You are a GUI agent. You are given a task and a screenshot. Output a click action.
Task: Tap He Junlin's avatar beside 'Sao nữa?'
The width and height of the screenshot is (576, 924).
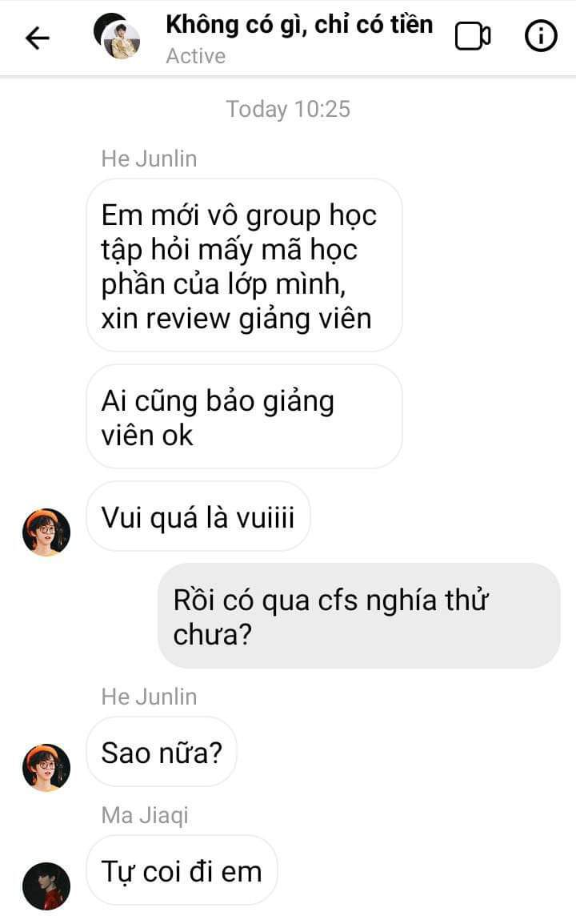click(x=46, y=767)
